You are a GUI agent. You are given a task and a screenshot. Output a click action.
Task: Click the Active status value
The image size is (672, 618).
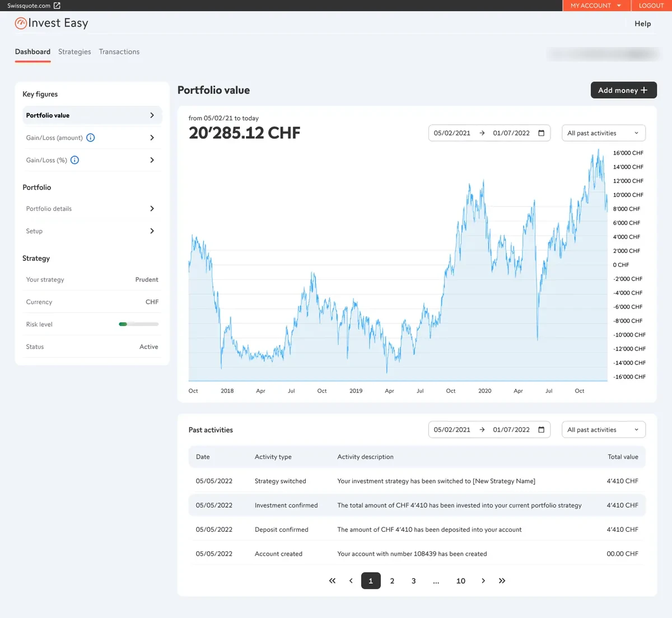[149, 347]
